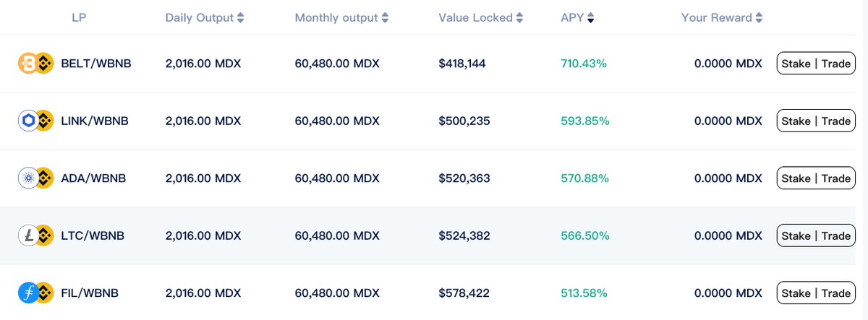Click Trade in the BELT/WBNB row
This screenshot has height=320, width=868.
(836, 64)
